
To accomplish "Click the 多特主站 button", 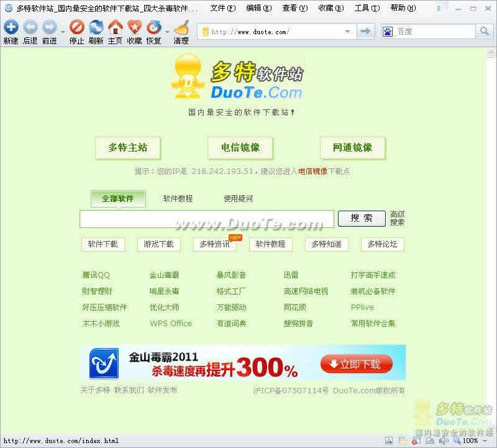I will (128, 148).
